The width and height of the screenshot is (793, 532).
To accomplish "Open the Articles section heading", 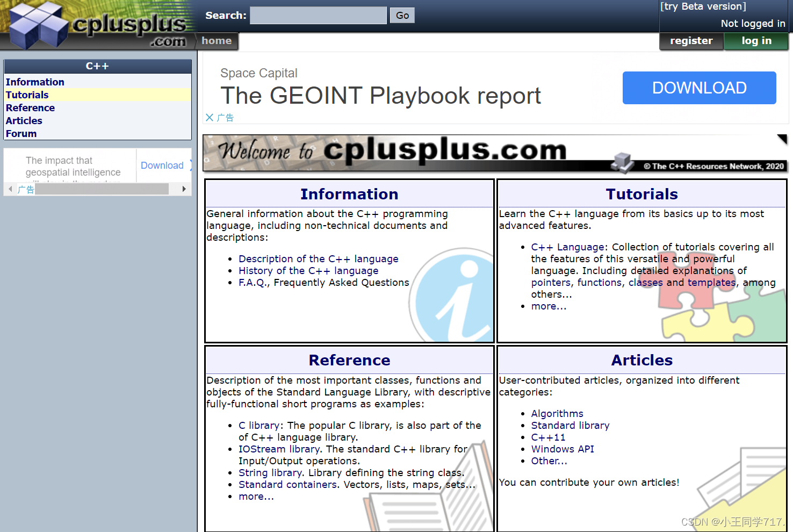I will pyautogui.click(x=641, y=360).
